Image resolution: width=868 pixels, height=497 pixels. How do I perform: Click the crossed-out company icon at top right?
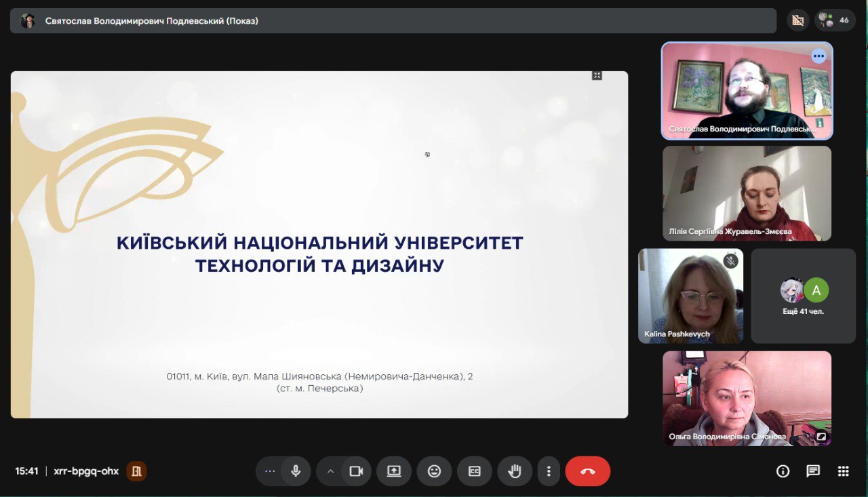click(798, 20)
